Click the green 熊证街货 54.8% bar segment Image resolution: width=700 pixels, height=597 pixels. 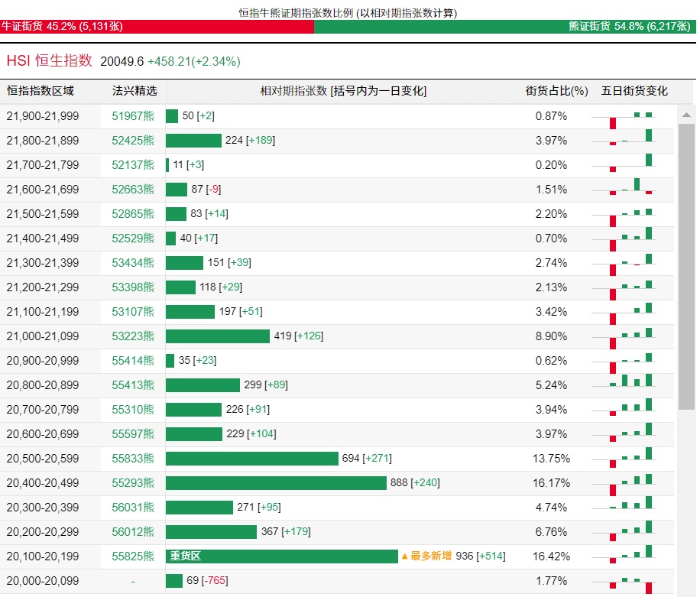[x=505, y=26]
